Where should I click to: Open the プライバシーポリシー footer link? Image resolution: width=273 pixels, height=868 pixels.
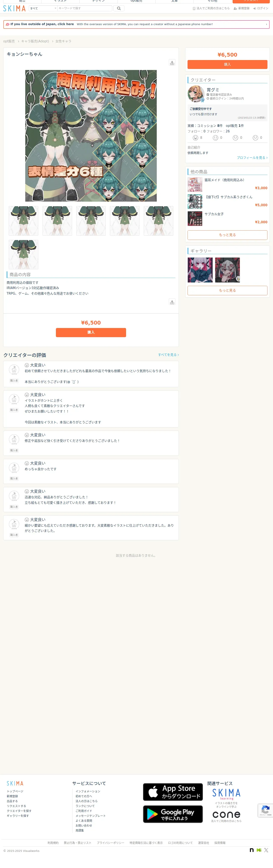110,843
